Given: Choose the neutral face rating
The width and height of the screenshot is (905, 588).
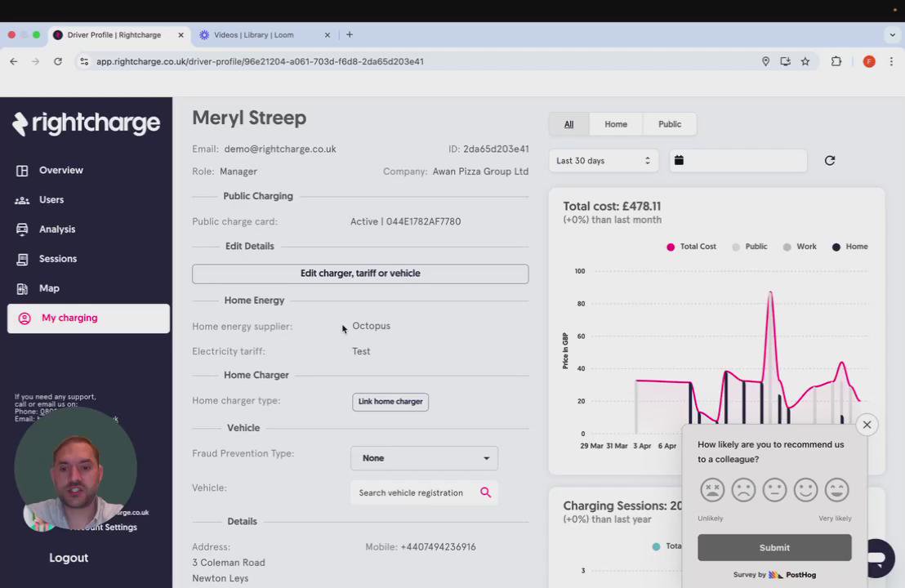Looking at the screenshot, I should click(774, 490).
